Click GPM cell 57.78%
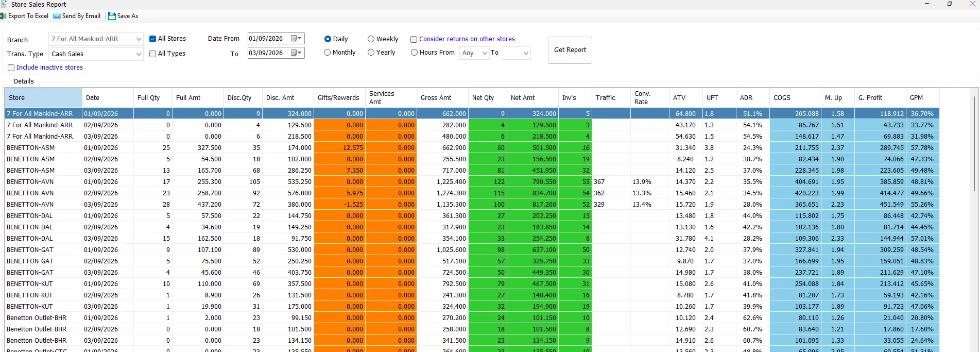The image size is (980, 352). [x=922, y=148]
